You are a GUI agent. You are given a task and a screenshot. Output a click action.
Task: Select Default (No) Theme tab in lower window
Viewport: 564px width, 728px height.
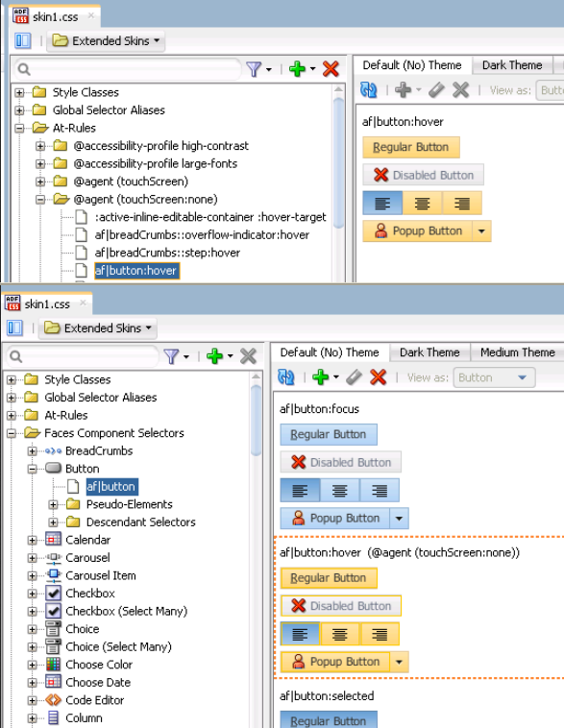[330, 352]
